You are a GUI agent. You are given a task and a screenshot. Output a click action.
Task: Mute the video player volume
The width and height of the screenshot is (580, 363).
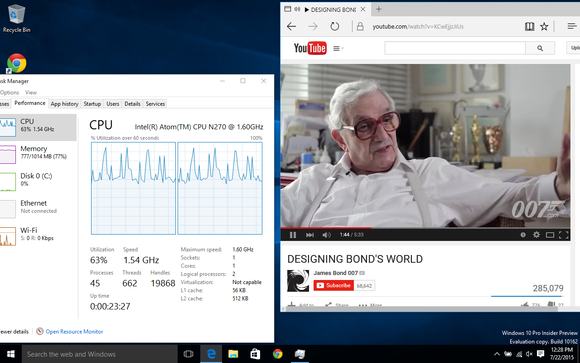(326, 235)
